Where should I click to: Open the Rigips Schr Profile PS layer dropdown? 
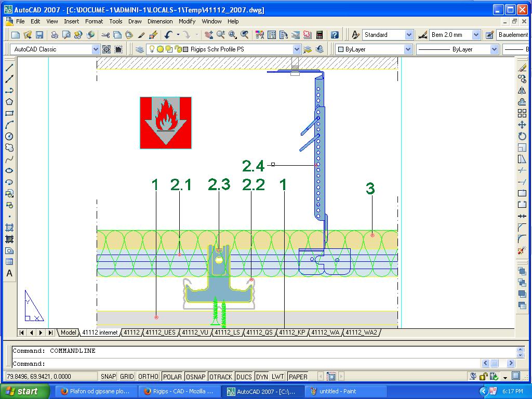tap(297, 49)
